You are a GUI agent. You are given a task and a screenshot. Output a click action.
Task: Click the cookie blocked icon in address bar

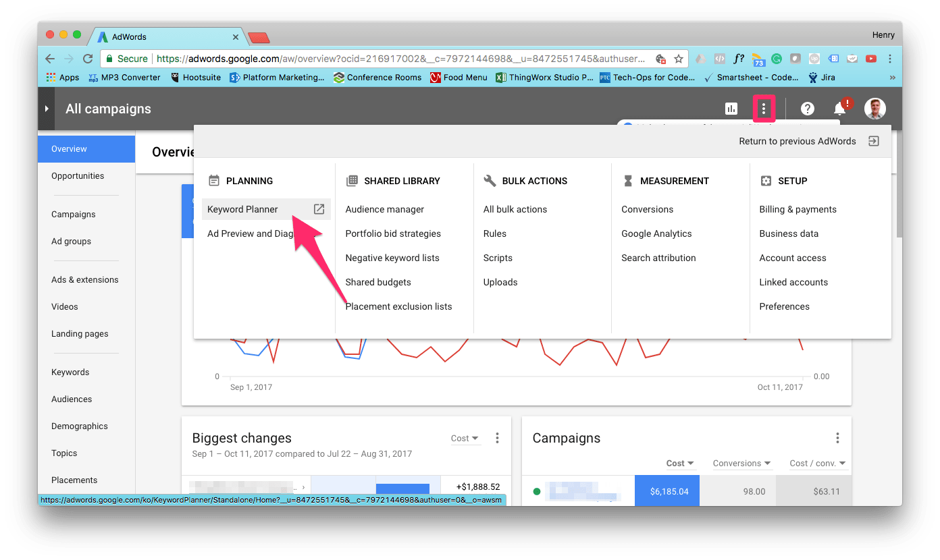[661, 59]
